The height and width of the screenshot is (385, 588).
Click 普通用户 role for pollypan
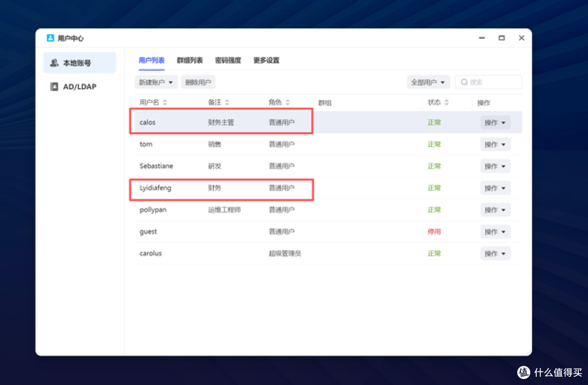[x=281, y=210]
